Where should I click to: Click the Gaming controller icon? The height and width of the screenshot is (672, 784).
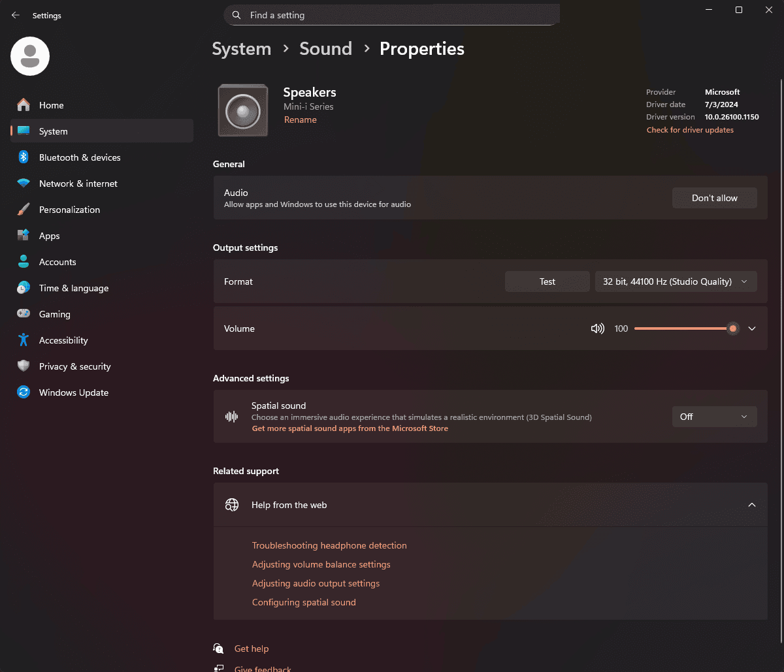tap(24, 314)
